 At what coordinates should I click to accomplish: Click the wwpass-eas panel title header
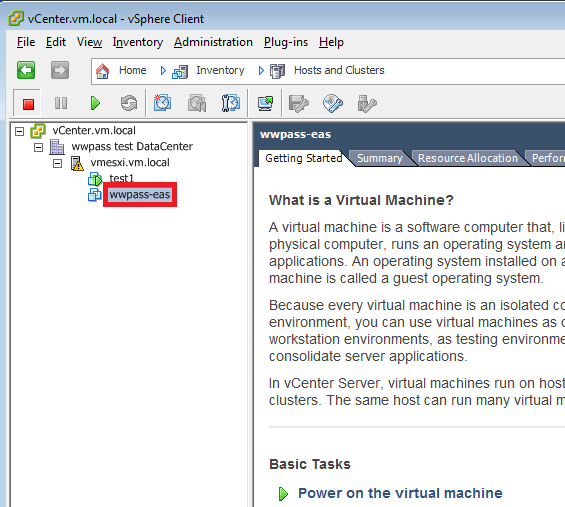(x=295, y=134)
